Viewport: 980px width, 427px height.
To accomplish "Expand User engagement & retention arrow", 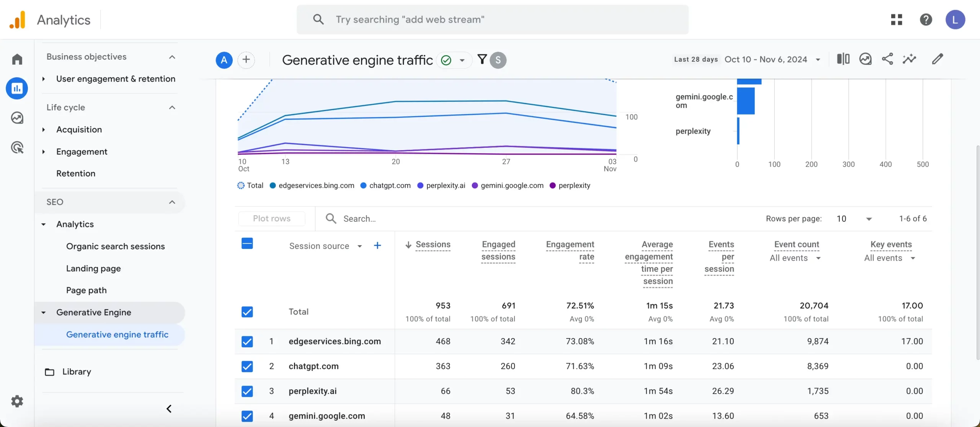I will pyautogui.click(x=44, y=79).
